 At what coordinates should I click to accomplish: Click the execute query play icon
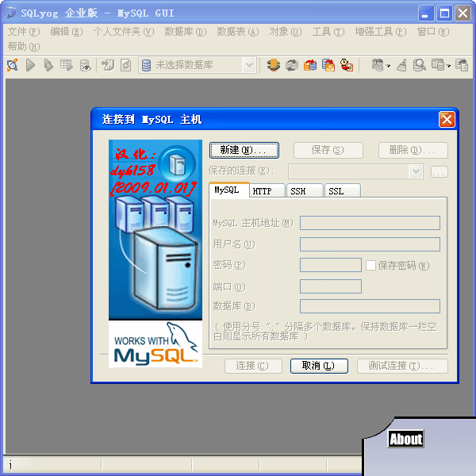point(31,65)
